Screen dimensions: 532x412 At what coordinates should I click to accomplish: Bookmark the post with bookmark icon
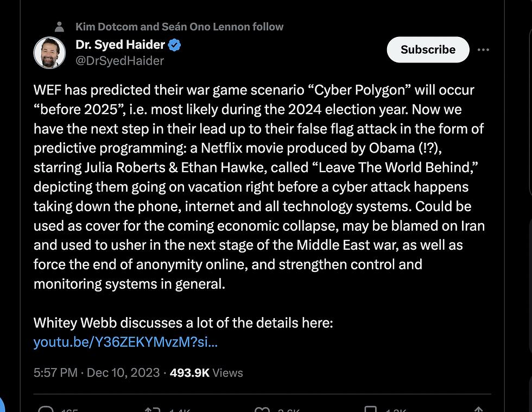pos(371,409)
